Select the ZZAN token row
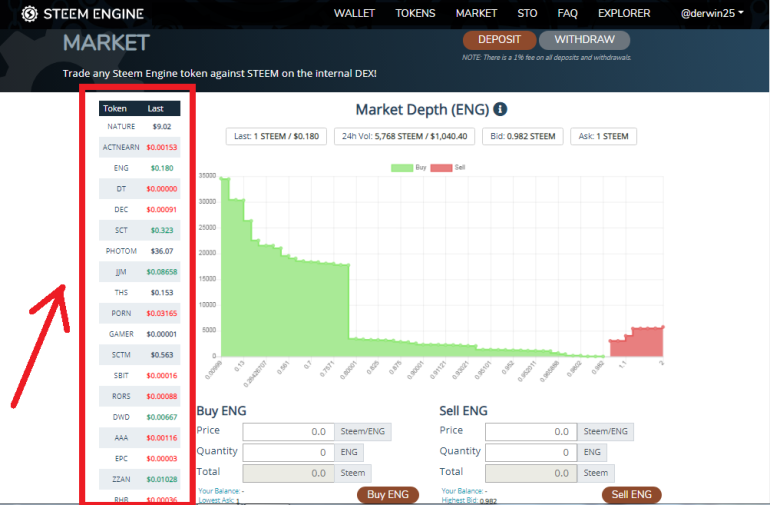The width and height of the screenshot is (770, 505). (139, 479)
